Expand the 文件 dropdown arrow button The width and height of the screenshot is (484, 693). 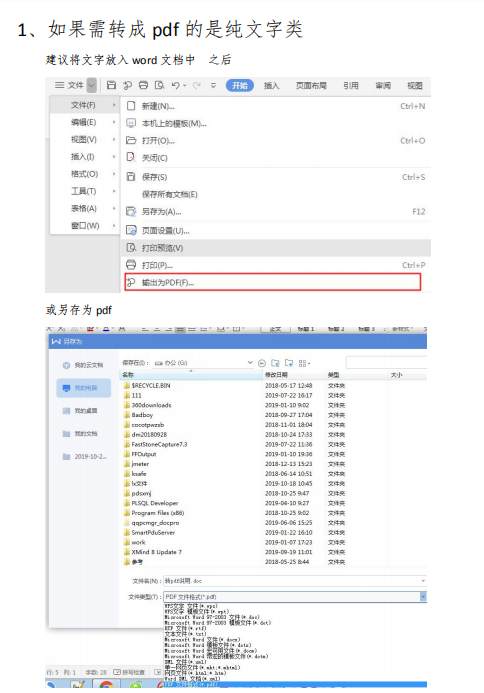tap(91, 85)
